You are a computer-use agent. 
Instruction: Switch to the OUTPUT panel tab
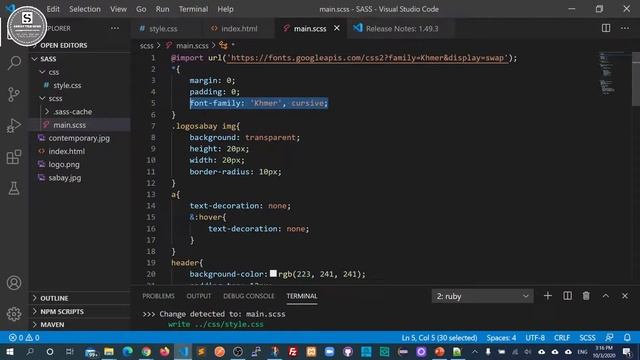point(199,296)
